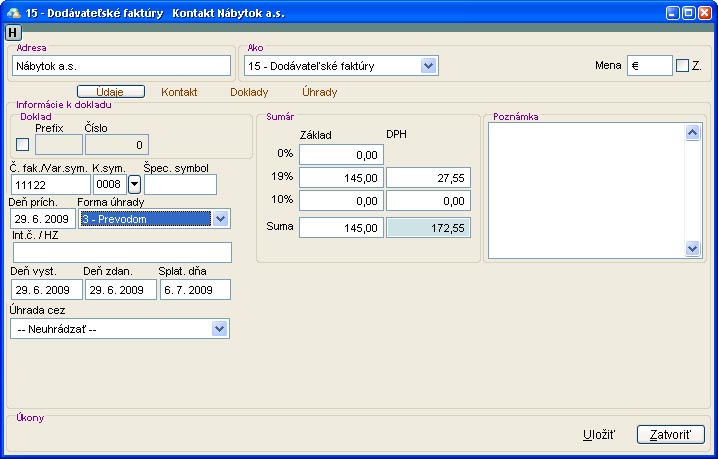The height and width of the screenshot is (459, 718).
Task: Open the Forma úhrady dropdown
Action: click(220, 219)
